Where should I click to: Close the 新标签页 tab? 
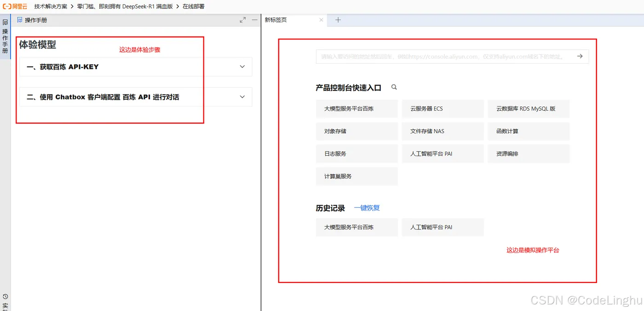pos(321,20)
